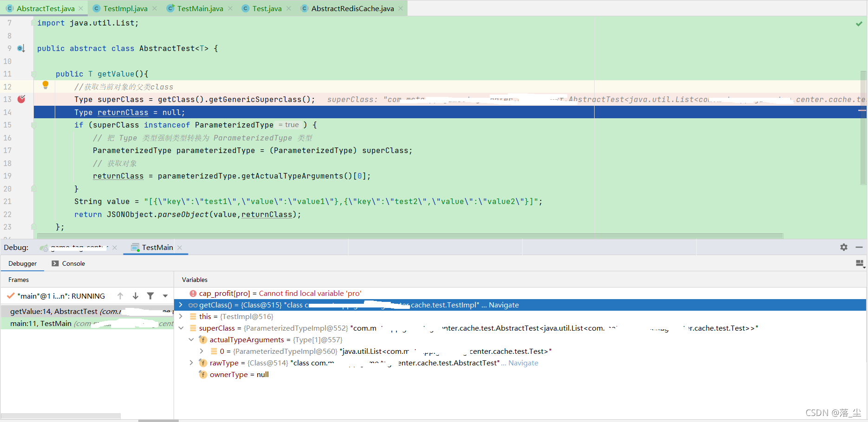This screenshot has height=422, width=868.
Task: Close the TestImpl.java tab
Action: pyautogui.click(x=155, y=8)
